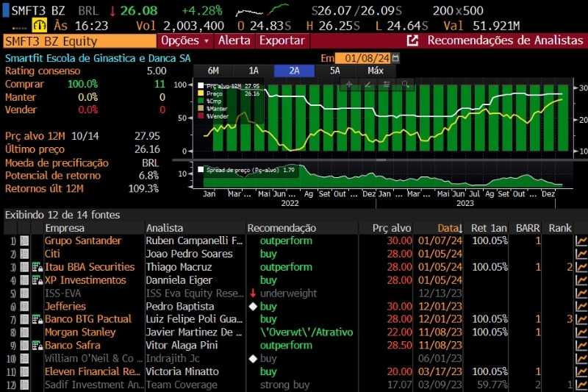Toggle the Prç alvo 12M legend series box

tap(201, 86)
